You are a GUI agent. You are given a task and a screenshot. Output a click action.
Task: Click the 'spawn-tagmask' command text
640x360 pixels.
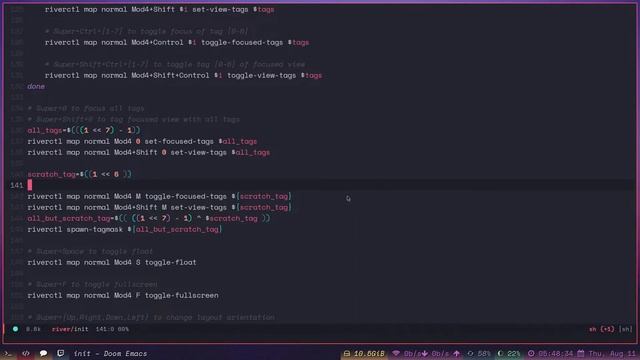(x=94, y=229)
